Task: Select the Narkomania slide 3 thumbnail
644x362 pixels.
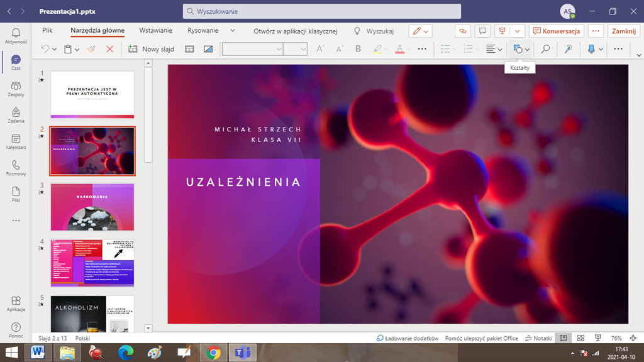Action: pyautogui.click(x=92, y=207)
